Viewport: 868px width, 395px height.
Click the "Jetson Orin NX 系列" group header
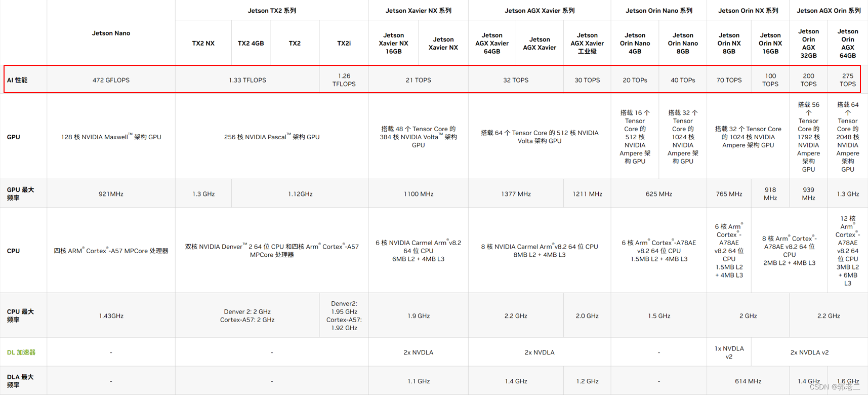(748, 11)
